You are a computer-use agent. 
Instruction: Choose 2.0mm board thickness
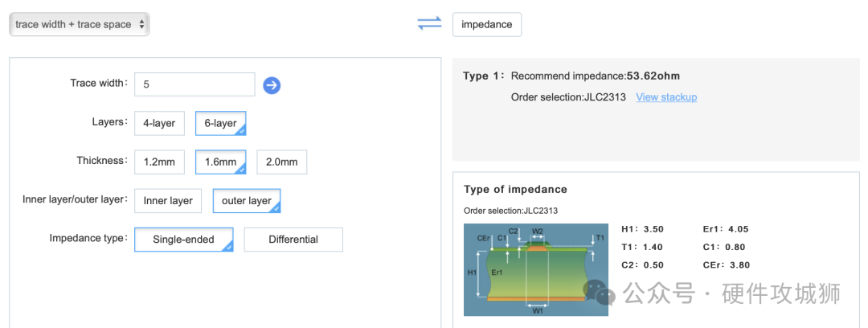[281, 162]
